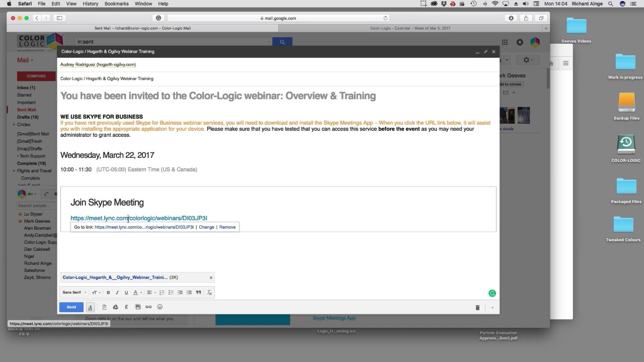Click the red COMPOSE button
Image resolution: width=644 pixels, height=362 pixels.
[x=36, y=76]
